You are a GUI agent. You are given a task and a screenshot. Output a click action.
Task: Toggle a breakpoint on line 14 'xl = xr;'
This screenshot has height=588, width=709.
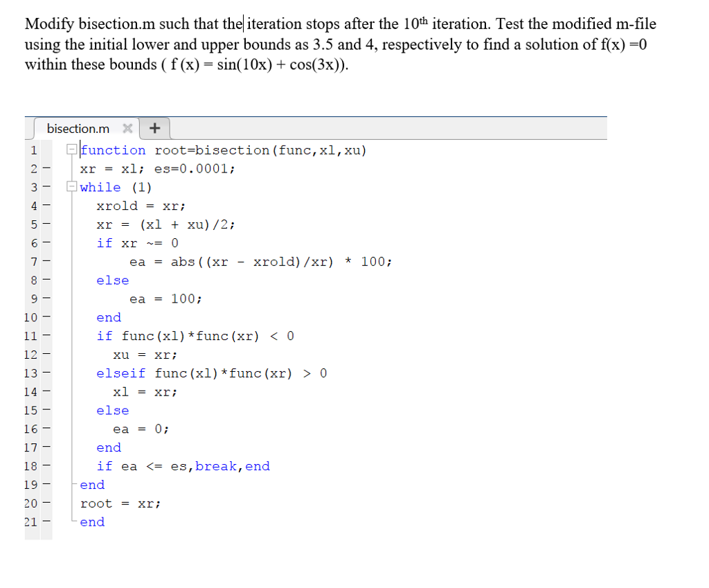coord(45,391)
